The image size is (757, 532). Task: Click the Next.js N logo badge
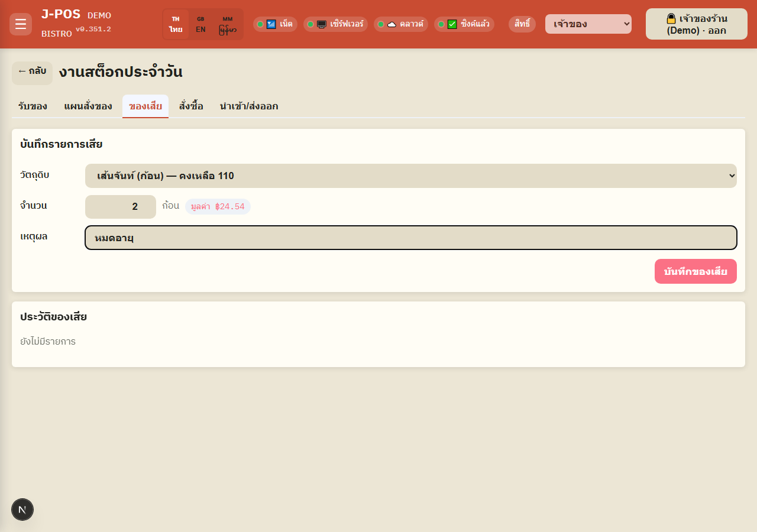(x=22, y=510)
